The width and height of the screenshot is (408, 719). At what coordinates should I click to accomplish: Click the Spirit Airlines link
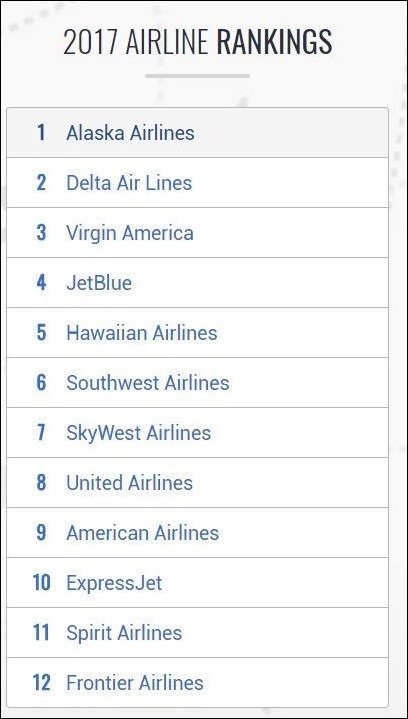[x=124, y=633]
